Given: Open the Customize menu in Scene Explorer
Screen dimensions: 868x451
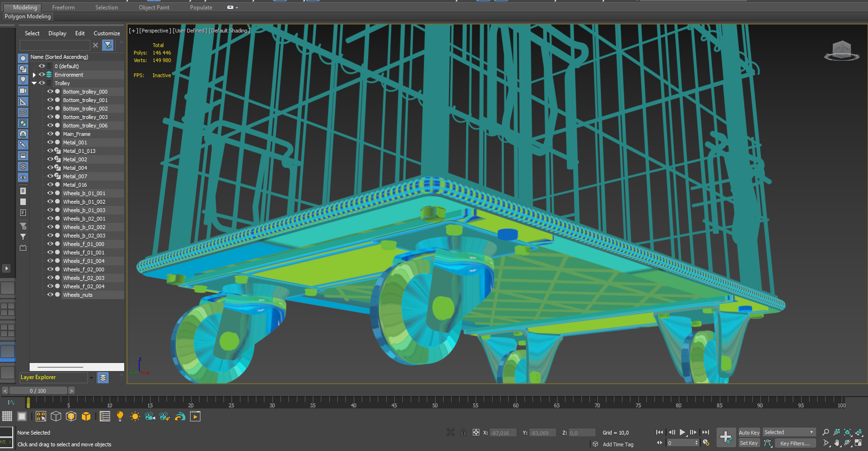Looking at the screenshot, I should point(107,33).
